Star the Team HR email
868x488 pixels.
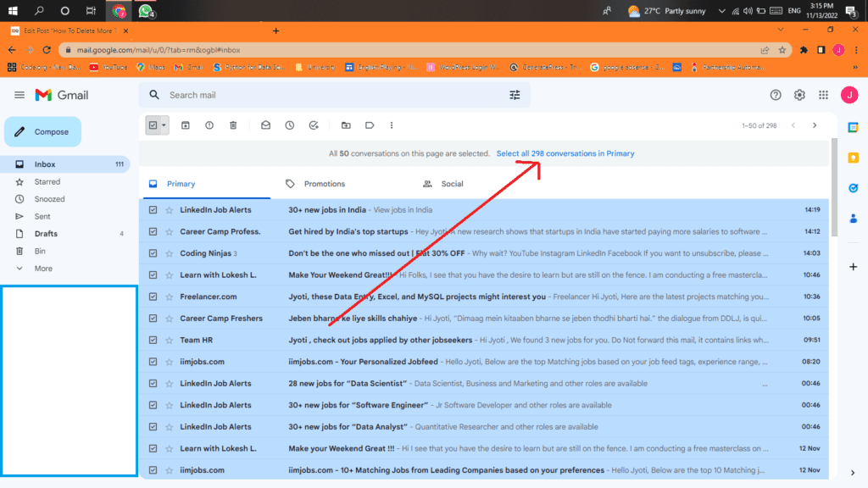click(170, 341)
